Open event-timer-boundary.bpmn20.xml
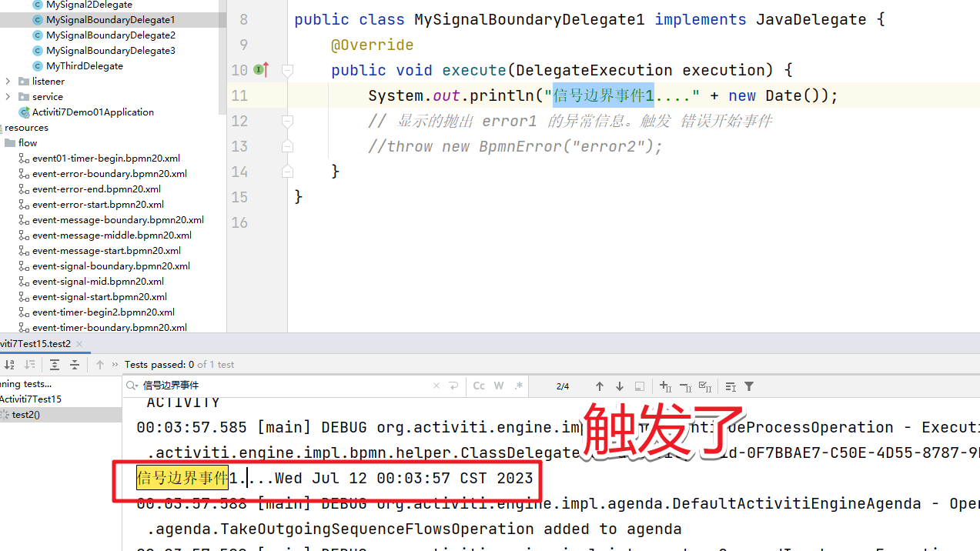The width and height of the screenshot is (980, 551). pos(109,328)
